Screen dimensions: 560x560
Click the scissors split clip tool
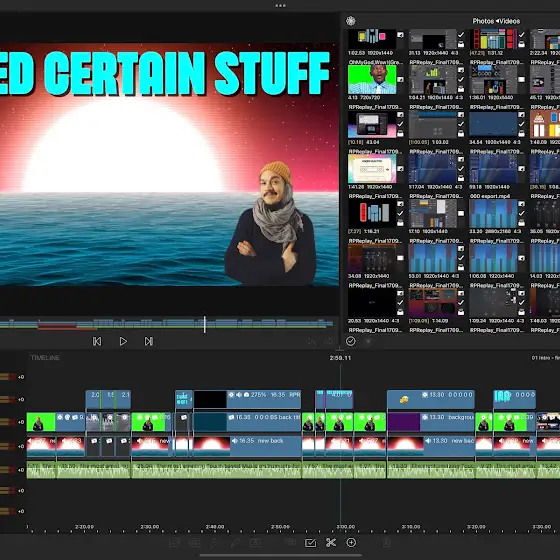pos(331,543)
